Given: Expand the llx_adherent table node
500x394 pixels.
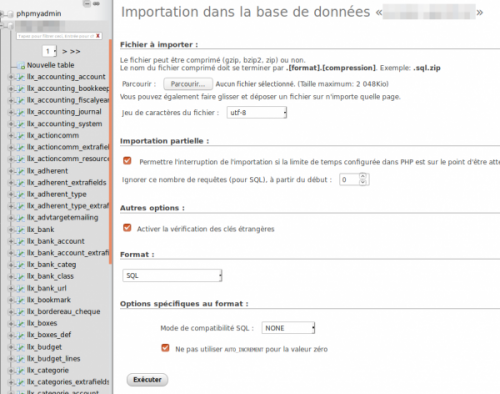Looking at the screenshot, I should point(11,171).
